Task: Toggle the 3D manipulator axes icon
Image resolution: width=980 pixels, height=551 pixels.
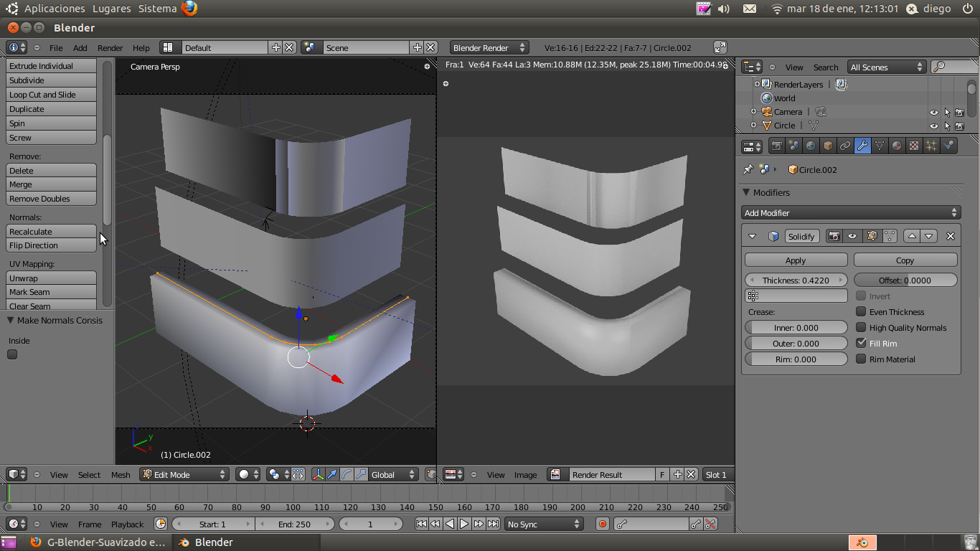Action: coord(318,474)
